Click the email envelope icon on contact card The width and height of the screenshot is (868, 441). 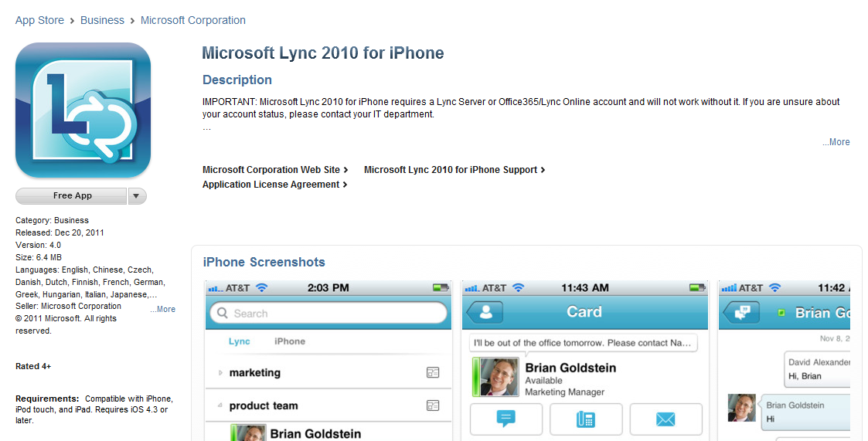(665, 419)
